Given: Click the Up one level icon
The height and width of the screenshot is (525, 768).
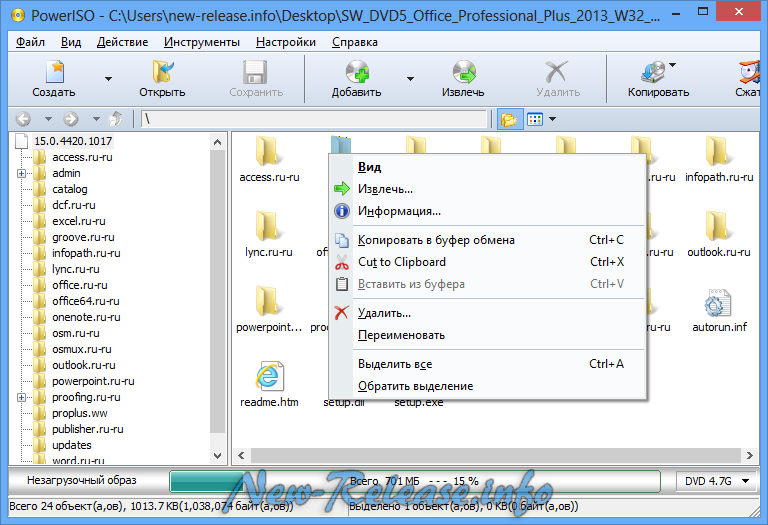Looking at the screenshot, I should [116, 119].
